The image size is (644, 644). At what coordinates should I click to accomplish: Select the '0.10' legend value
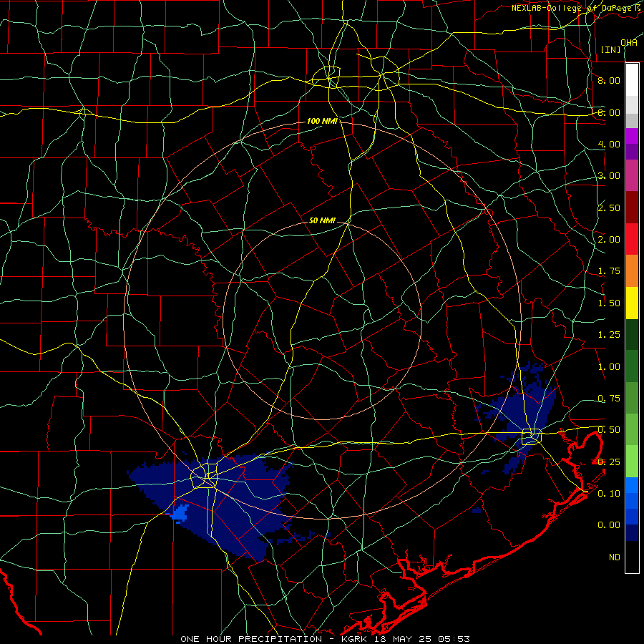pyautogui.click(x=609, y=494)
